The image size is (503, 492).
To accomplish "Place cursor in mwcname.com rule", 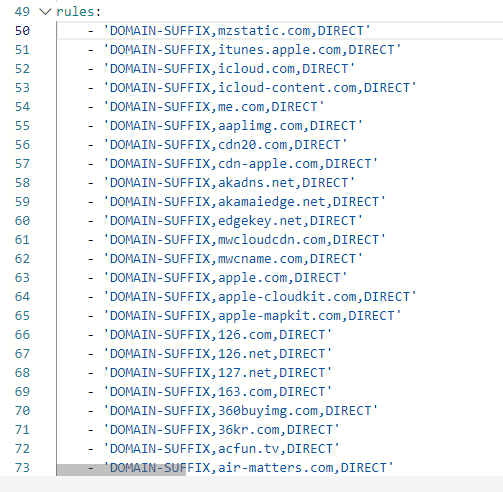I will (x=233, y=259).
